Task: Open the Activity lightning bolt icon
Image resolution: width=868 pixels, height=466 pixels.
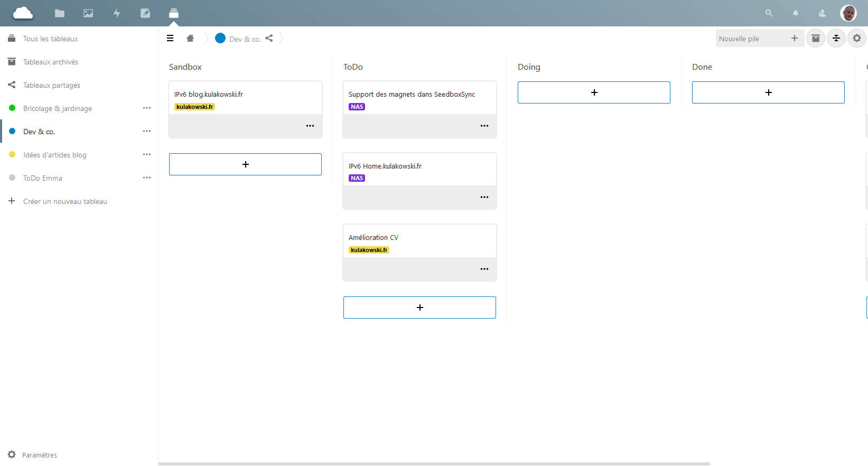Action: click(117, 13)
